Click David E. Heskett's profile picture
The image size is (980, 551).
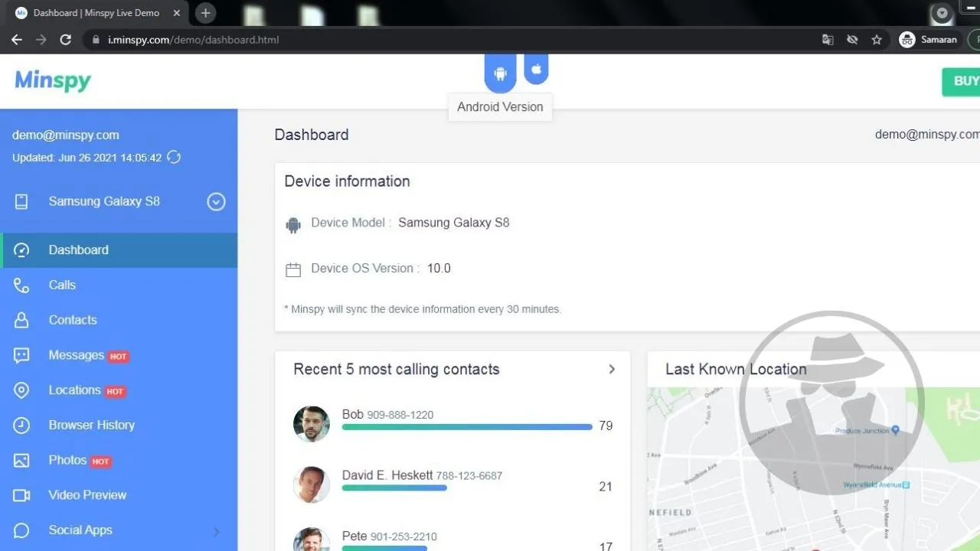click(x=312, y=484)
